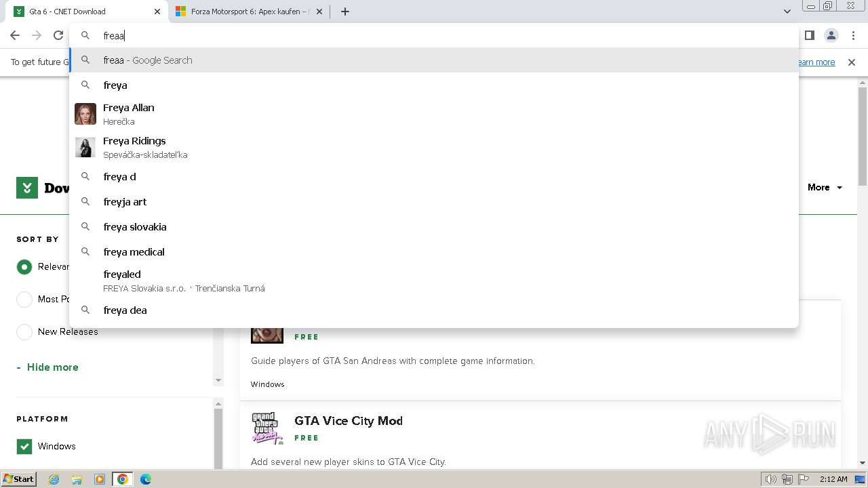Image resolution: width=868 pixels, height=488 pixels.
Task: Click page scrollbar down arrow
Action: tap(863, 464)
